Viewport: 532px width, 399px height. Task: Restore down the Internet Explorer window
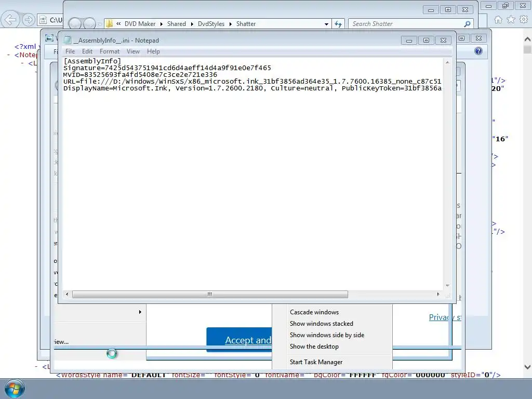[506, 5]
